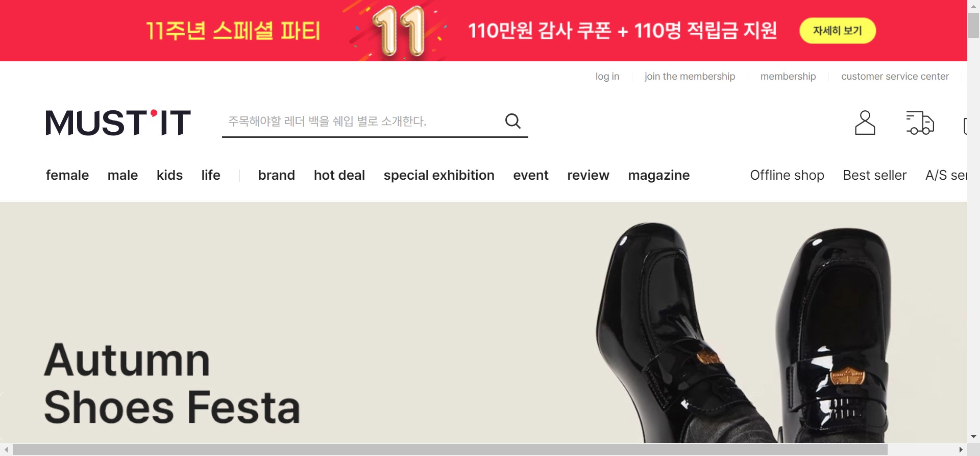Click the horizontal scrollbar thumb

[450, 450]
